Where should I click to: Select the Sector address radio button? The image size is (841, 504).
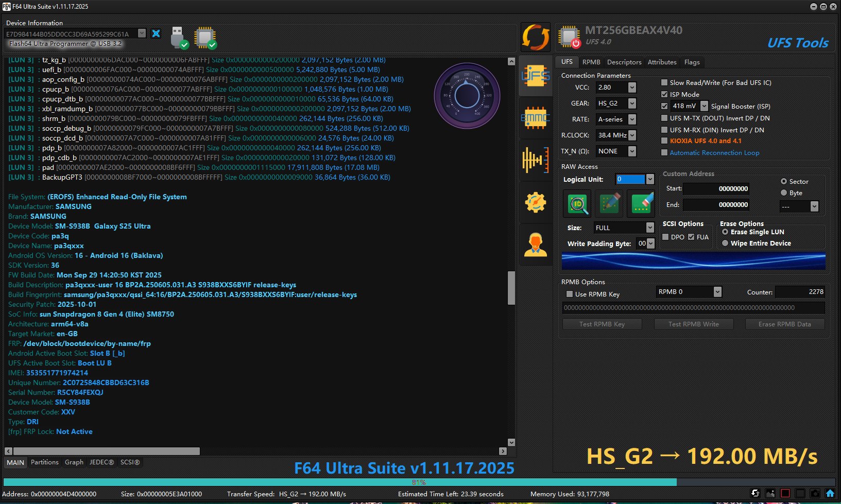click(x=784, y=181)
